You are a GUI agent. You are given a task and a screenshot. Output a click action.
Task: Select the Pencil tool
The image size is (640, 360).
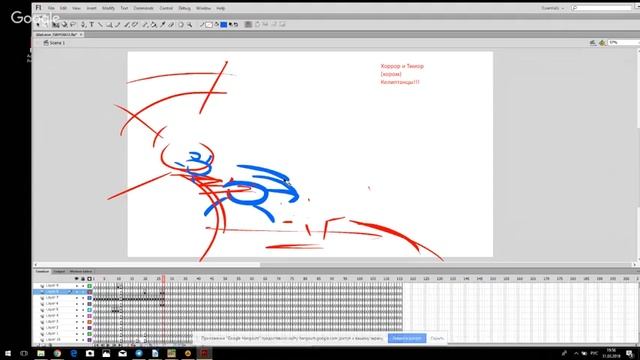(118, 24)
